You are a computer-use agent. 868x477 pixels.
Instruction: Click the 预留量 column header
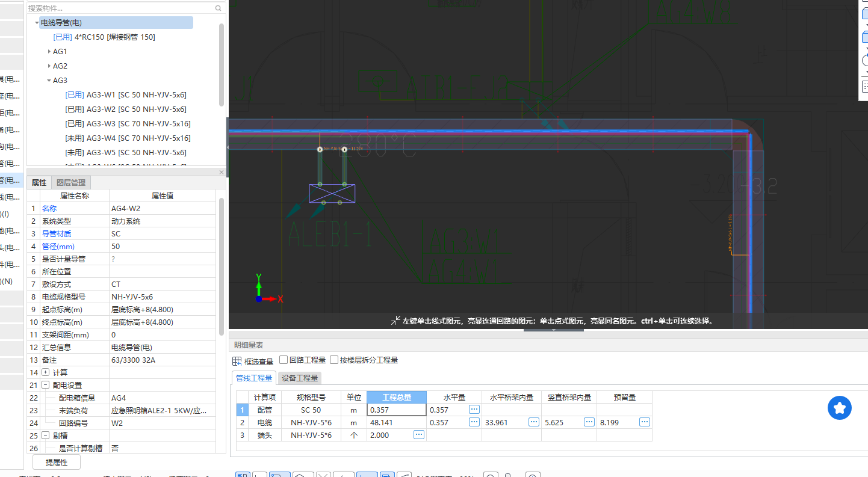click(x=625, y=397)
